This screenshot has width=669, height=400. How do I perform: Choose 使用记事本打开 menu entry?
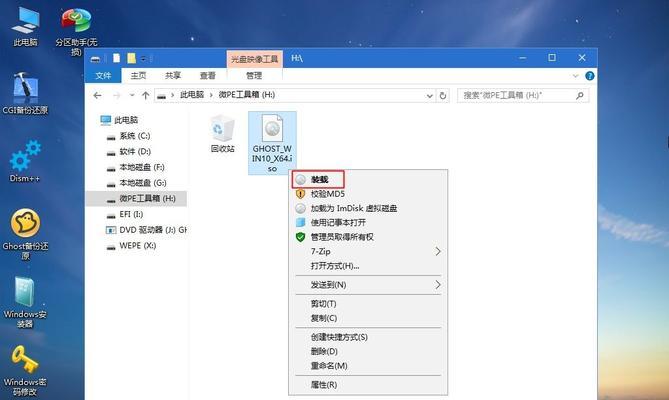pyautogui.click(x=368, y=223)
